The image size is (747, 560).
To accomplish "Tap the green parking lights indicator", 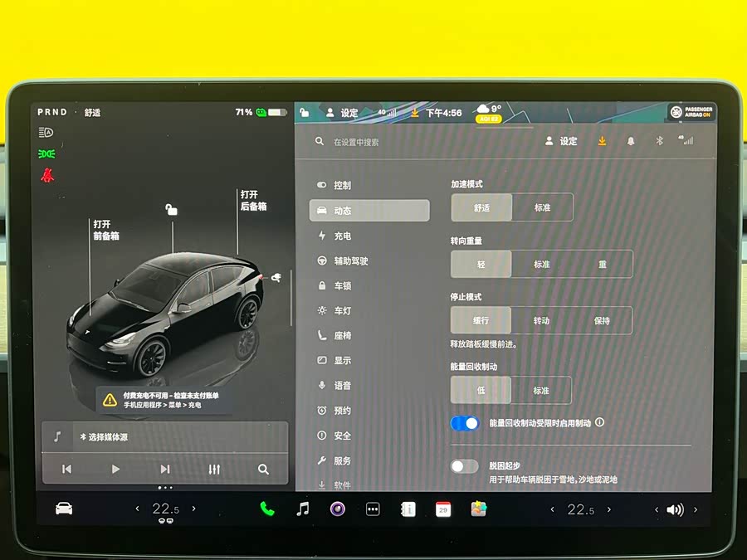I will (46, 153).
